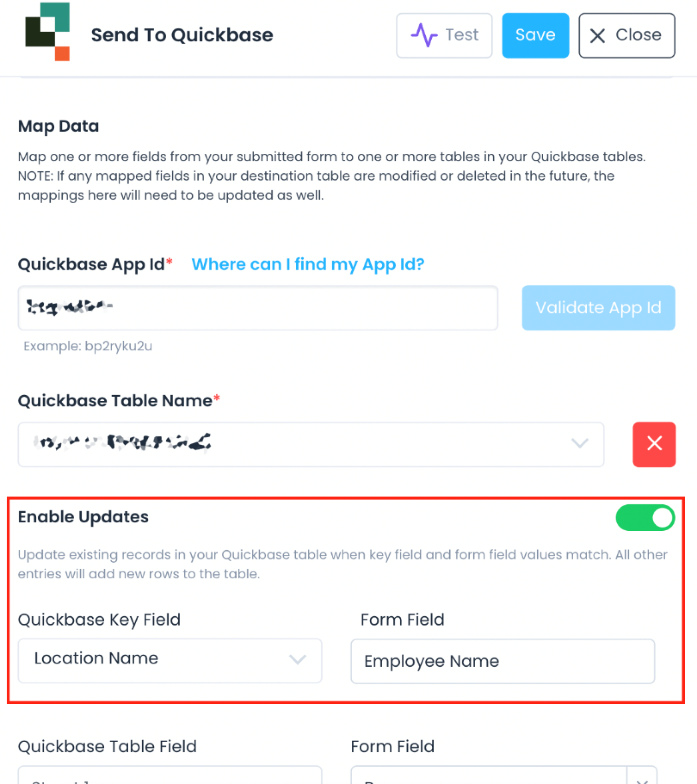Click the dropdown chevron for Quickbase Table Name
697x784 pixels.
pos(580,443)
